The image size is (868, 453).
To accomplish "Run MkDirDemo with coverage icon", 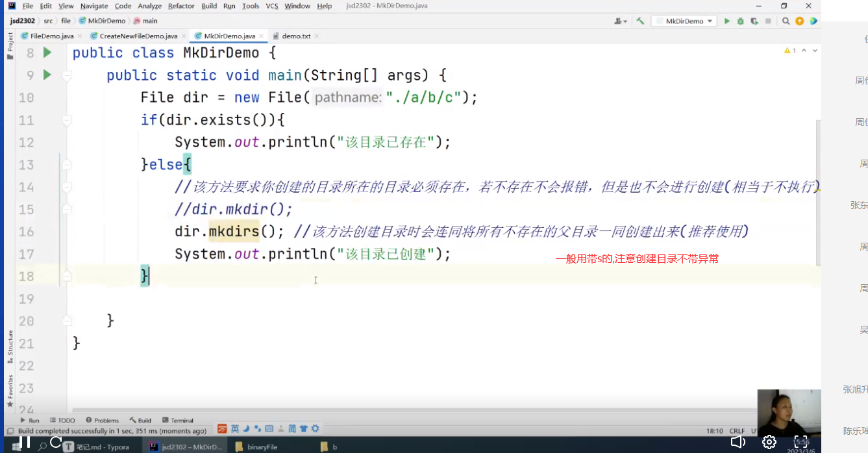I will pos(754,21).
